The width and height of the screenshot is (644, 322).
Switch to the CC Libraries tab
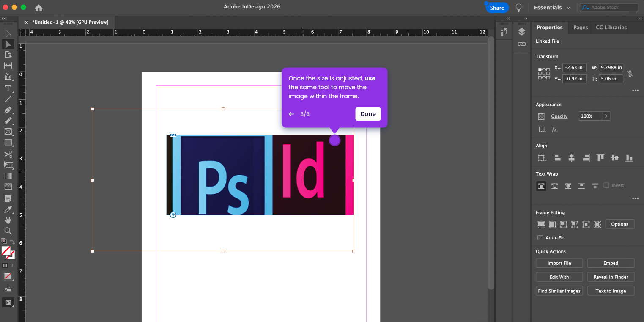click(611, 28)
